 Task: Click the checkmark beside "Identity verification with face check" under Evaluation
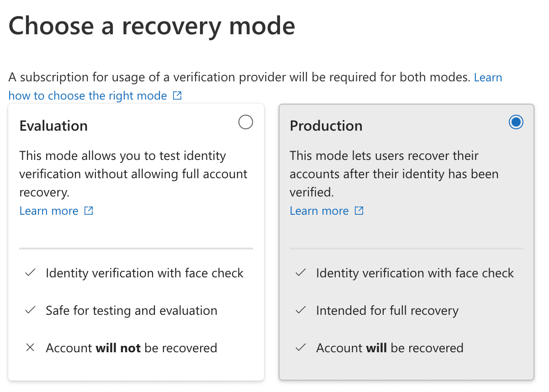pos(30,273)
